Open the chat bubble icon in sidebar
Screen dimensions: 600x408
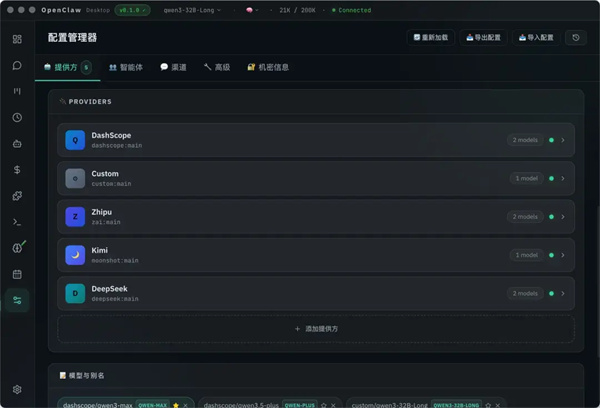click(17, 65)
